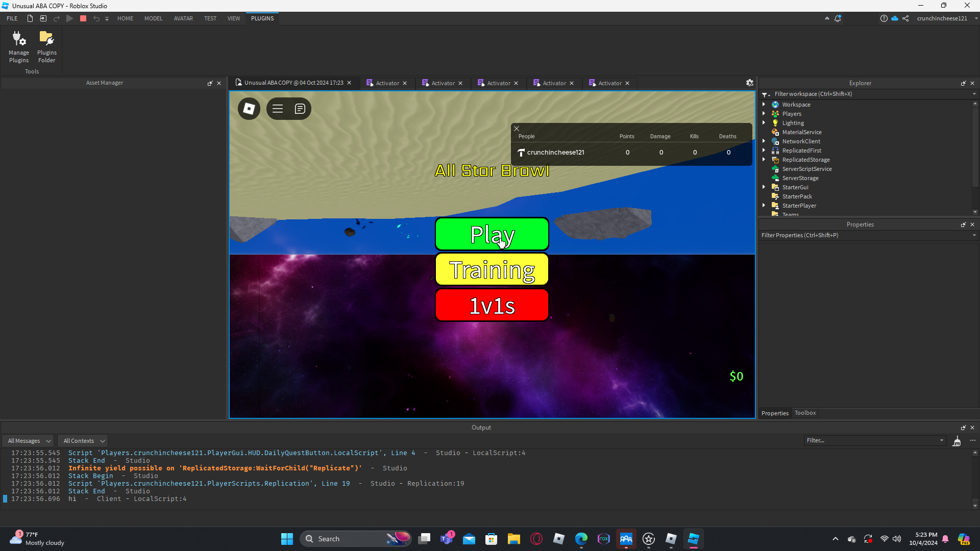Viewport: 980px width, 551px height.
Task: Close the Asset Manager panel
Action: coord(219,83)
